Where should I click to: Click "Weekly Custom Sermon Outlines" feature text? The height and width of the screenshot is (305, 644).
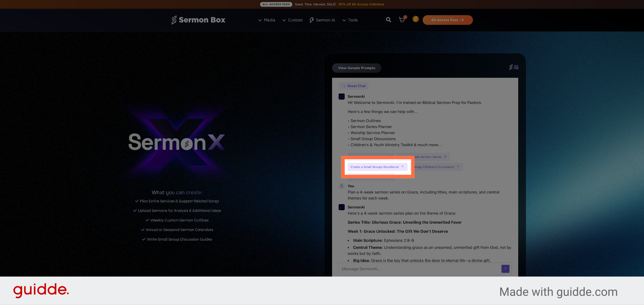179,220
